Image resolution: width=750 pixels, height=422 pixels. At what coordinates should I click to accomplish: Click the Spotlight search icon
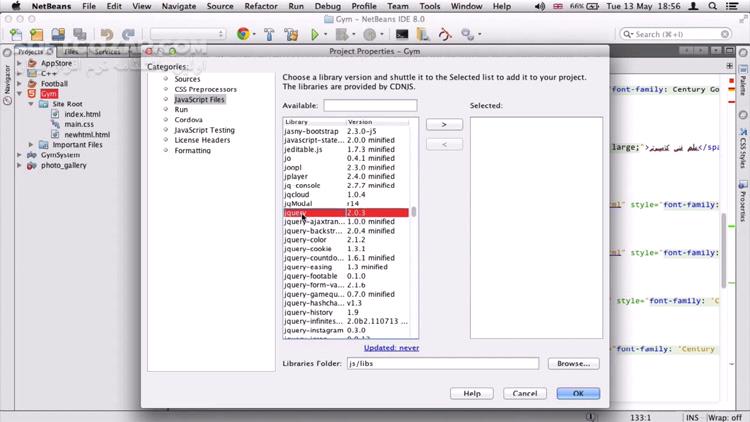click(712, 6)
